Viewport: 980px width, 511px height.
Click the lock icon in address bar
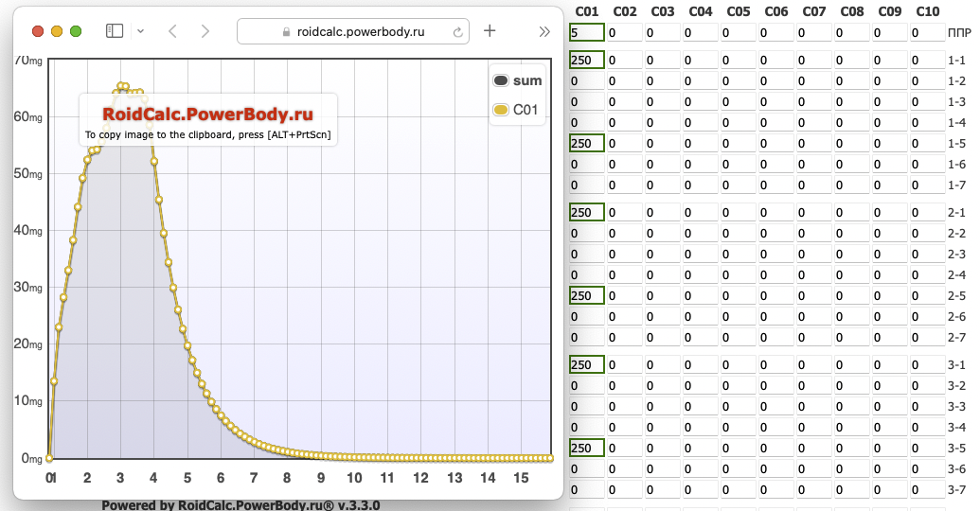(x=288, y=32)
